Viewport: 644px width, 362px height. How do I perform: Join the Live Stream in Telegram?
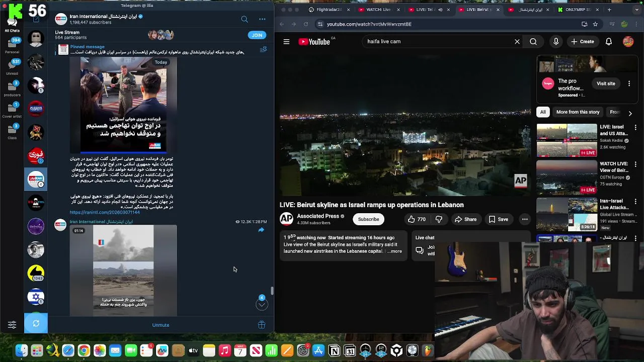click(257, 35)
